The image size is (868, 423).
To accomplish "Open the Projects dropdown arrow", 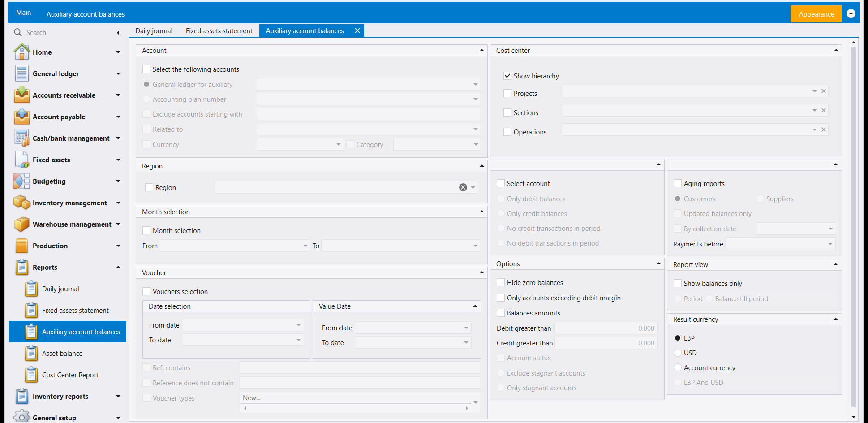I will 815,91.
